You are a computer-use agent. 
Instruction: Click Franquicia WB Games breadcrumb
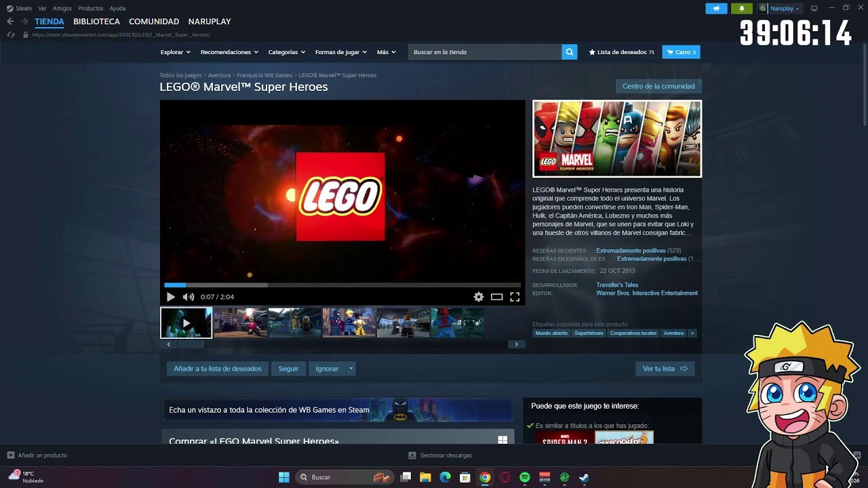[264, 75]
